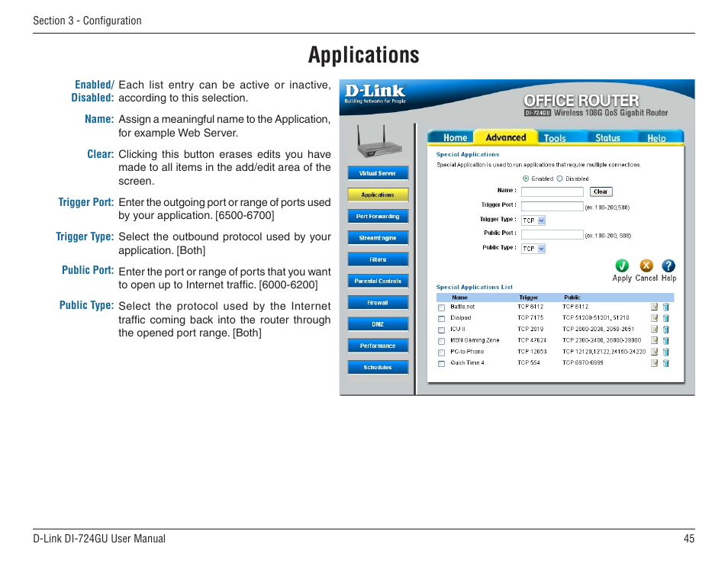Open the Firewall page
The width and height of the screenshot is (728, 563).
click(x=378, y=303)
